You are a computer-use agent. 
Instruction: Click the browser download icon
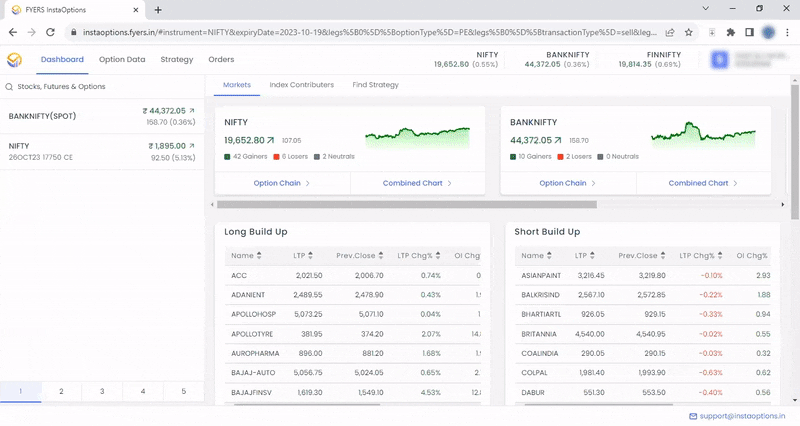tap(712, 32)
